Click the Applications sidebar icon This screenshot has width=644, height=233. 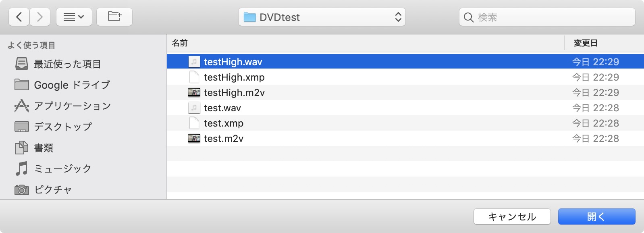(x=22, y=106)
